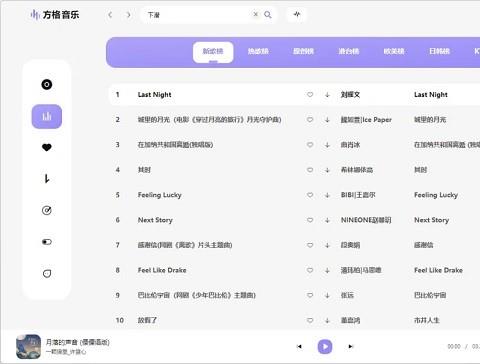Like song number 7 with heart
This screenshot has width=480, height=364.
pyautogui.click(x=310, y=245)
